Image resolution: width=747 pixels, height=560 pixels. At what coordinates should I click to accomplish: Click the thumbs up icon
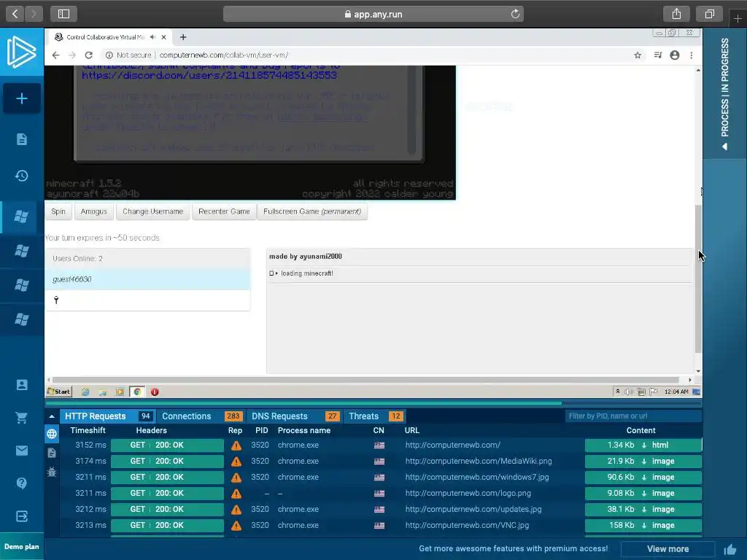click(729, 550)
